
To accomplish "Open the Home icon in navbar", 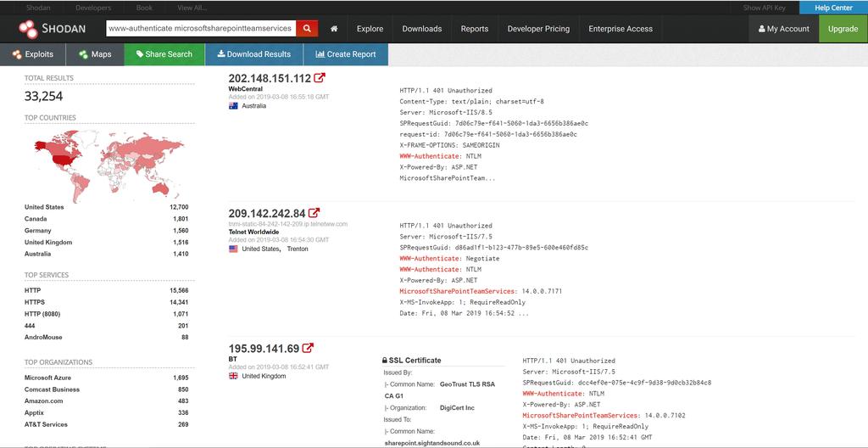I will [334, 29].
